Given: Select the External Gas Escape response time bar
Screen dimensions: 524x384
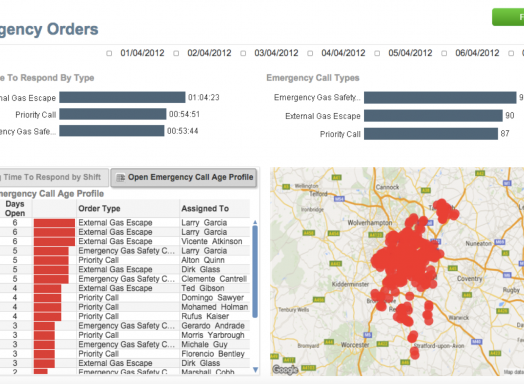Looking at the screenshot, I should pos(122,97).
